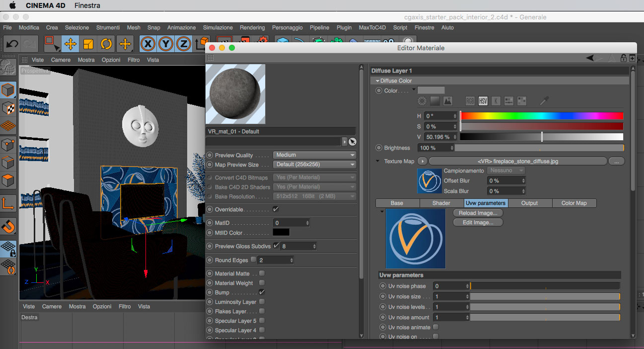The image size is (644, 349).
Task: Open the Map Preview Size dropdown
Action: tap(315, 165)
